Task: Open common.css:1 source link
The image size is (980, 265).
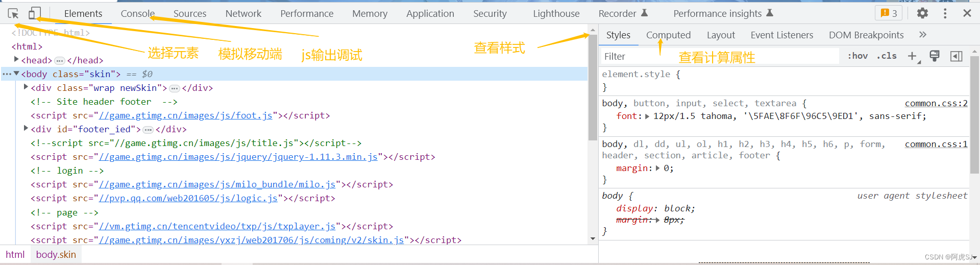Action: coord(936,144)
